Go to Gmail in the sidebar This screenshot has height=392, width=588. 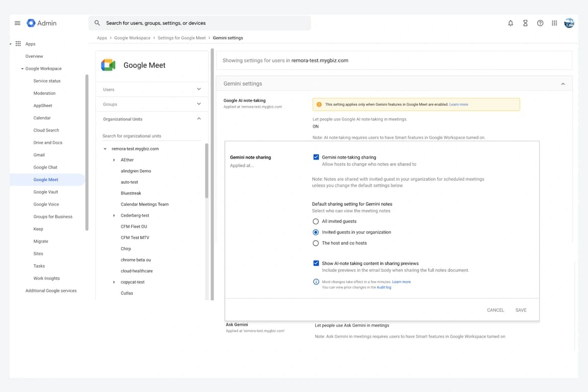[39, 155]
